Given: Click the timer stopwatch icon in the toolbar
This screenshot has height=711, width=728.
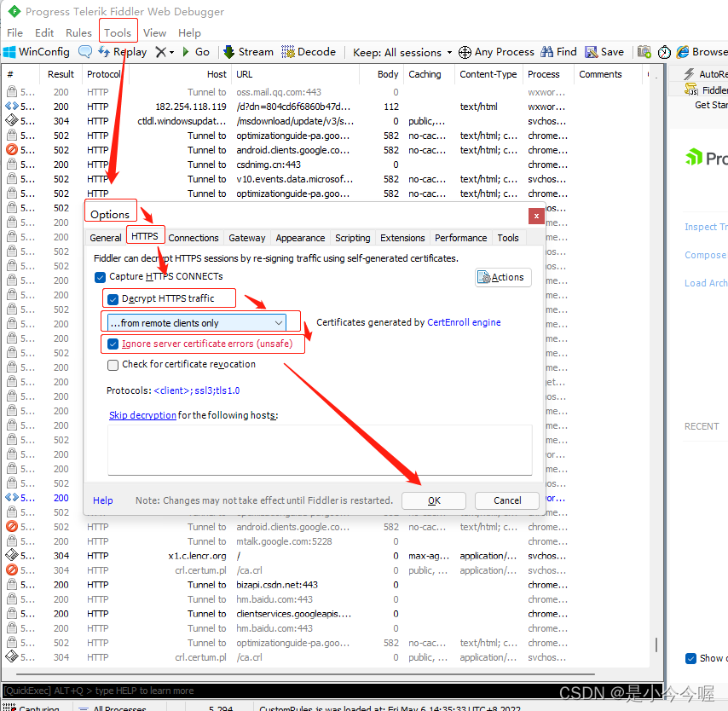Looking at the screenshot, I should 664,52.
